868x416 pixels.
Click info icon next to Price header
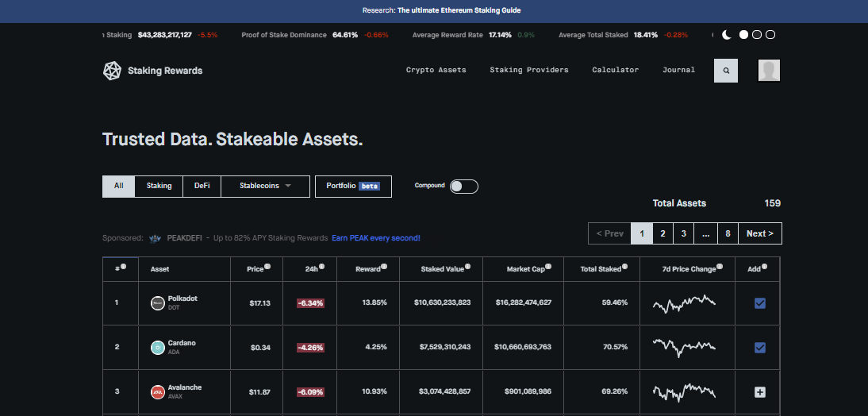(267, 267)
